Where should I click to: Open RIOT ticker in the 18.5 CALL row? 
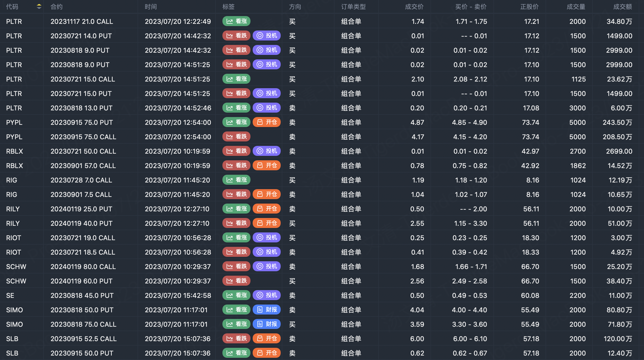click(14, 252)
